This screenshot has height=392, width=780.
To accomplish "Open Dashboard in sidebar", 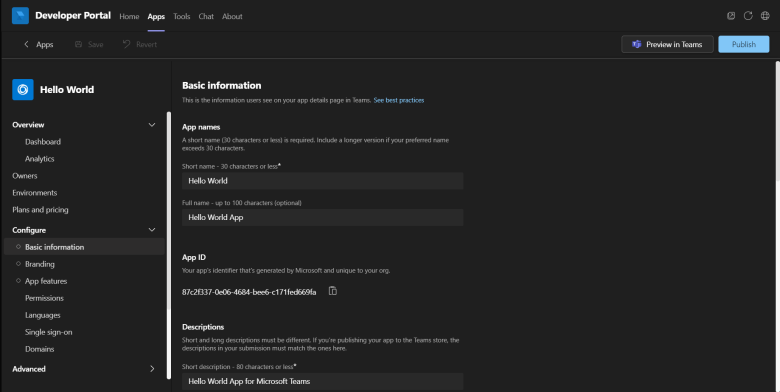I will click(x=43, y=142).
